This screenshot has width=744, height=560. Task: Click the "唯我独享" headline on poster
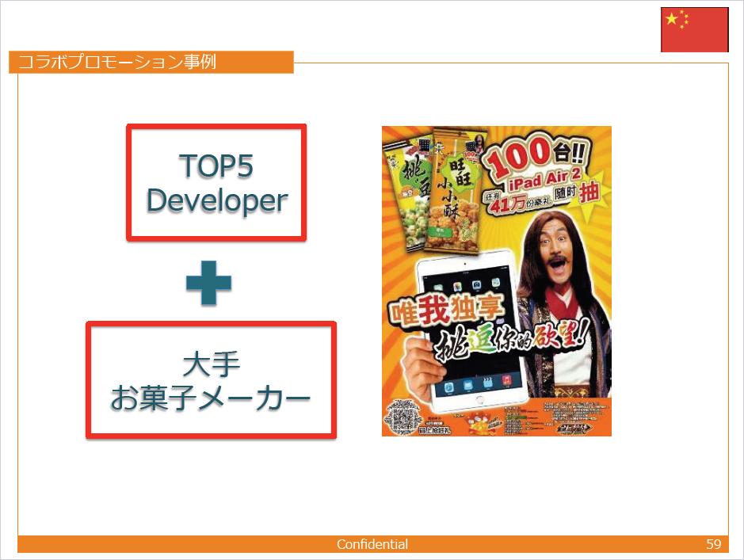click(447, 310)
